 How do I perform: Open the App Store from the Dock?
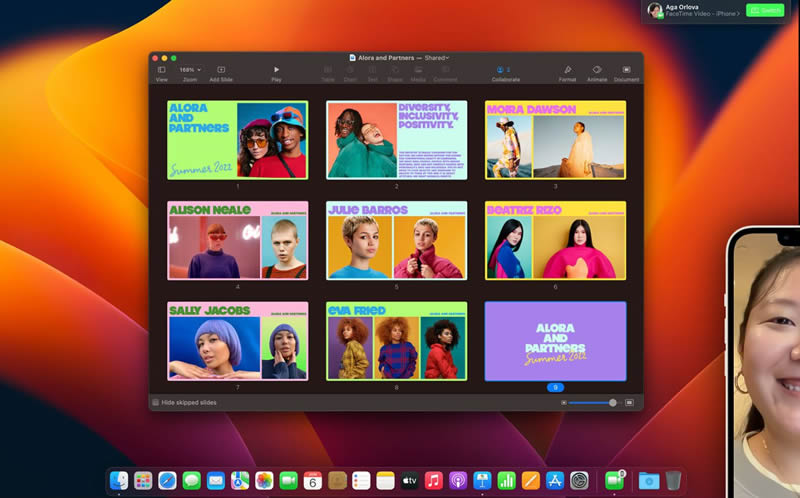[x=555, y=481]
